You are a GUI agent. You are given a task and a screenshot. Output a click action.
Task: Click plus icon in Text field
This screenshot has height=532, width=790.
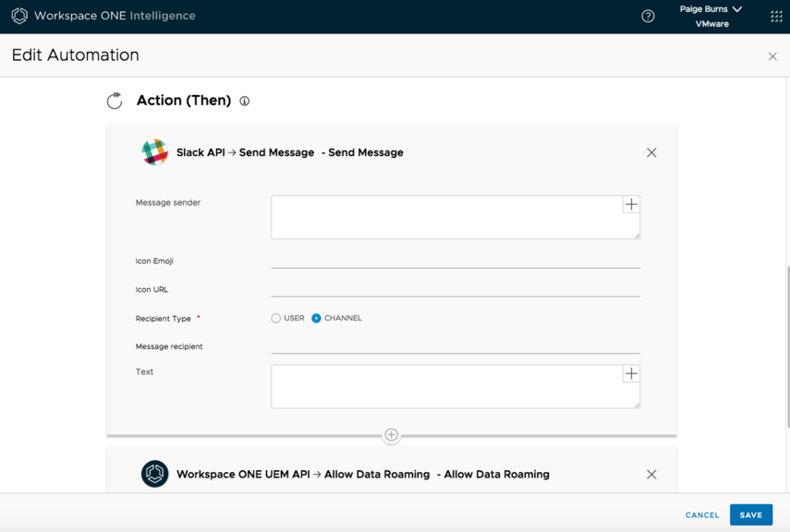631,373
